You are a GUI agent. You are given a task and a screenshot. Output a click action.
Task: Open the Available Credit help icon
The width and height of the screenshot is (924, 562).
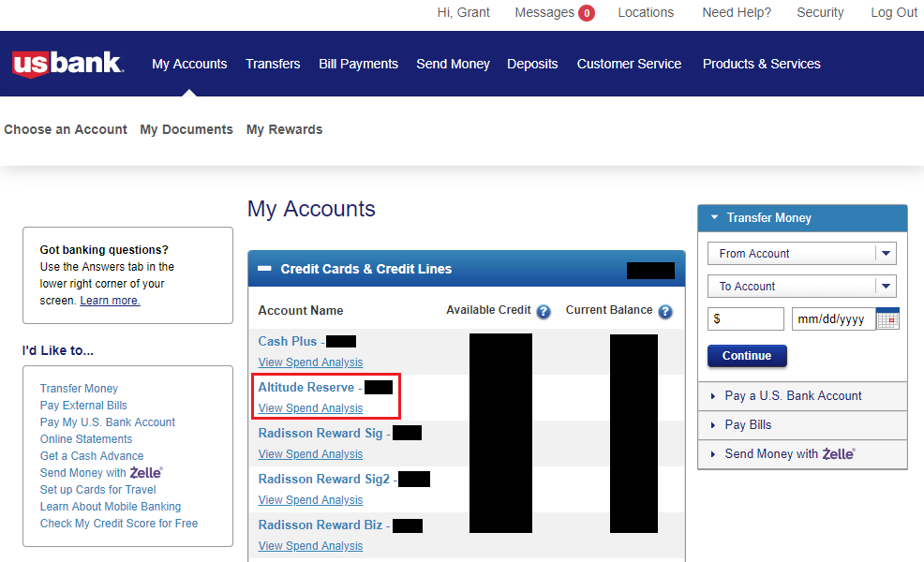[544, 312]
